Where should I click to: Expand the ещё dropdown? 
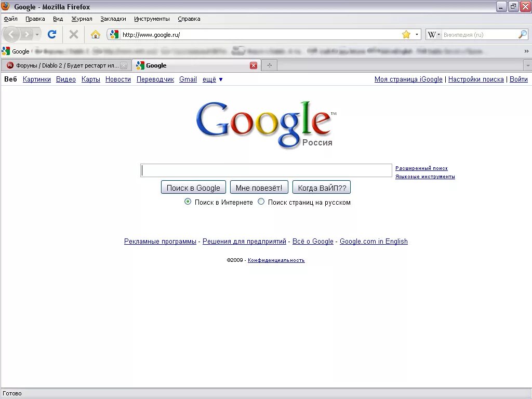pyautogui.click(x=212, y=79)
